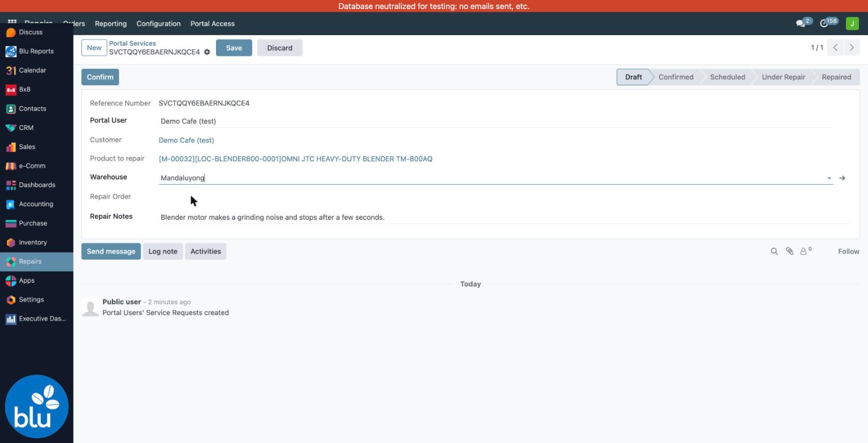
Task: Set status to Repaired stage
Action: pyautogui.click(x=836, y=77)
